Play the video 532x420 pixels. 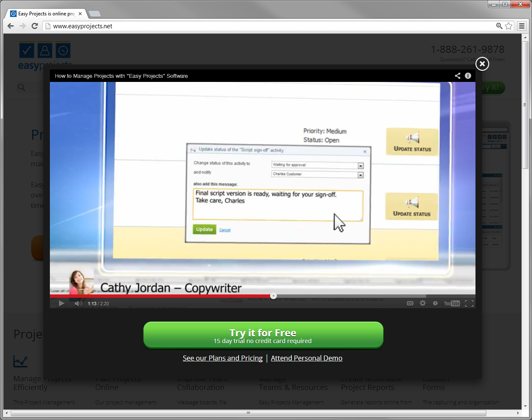(62, 303)
